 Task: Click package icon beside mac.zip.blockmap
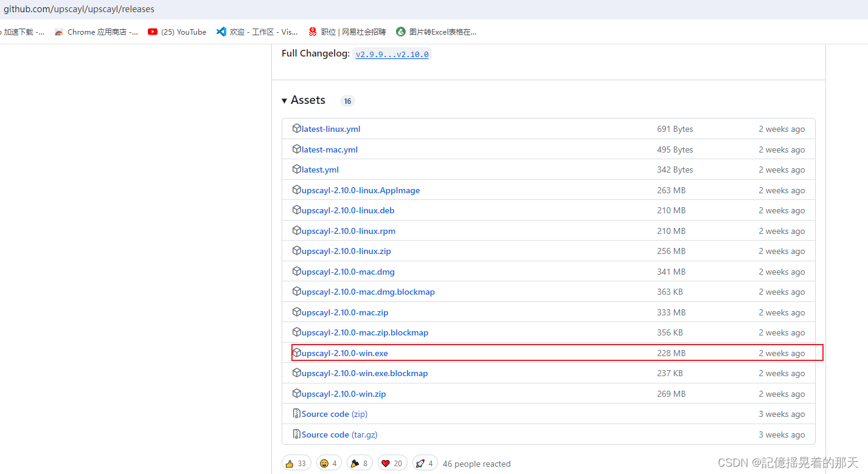click(x=297, y=332)
